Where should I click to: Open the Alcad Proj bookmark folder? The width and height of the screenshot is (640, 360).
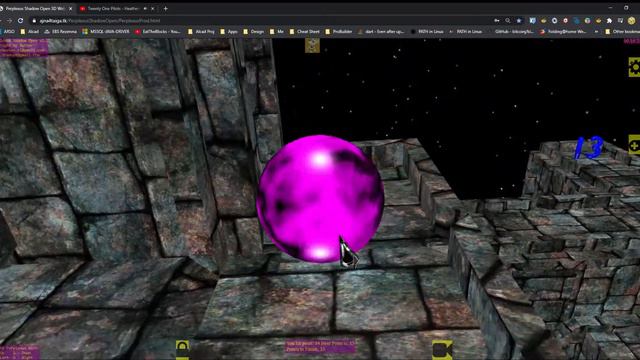point(201,31)
